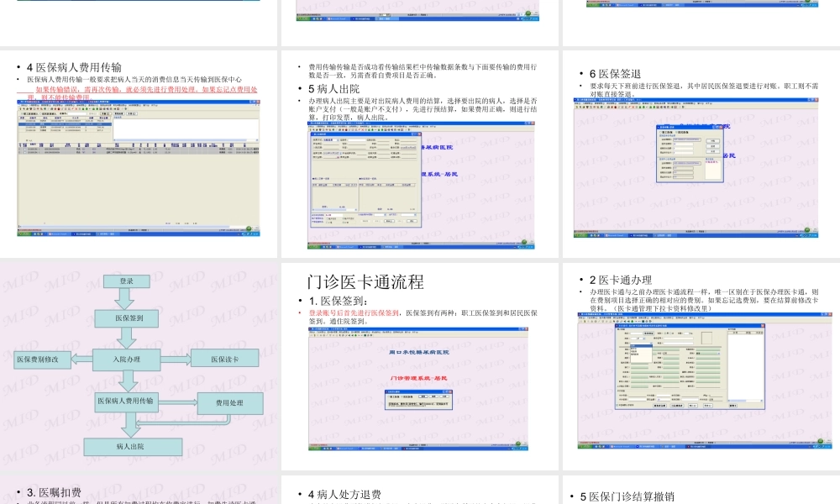This screenshot has height=504, width=840.
Task: Expand a combo box in the 医保签退 form
Action: 701,141
